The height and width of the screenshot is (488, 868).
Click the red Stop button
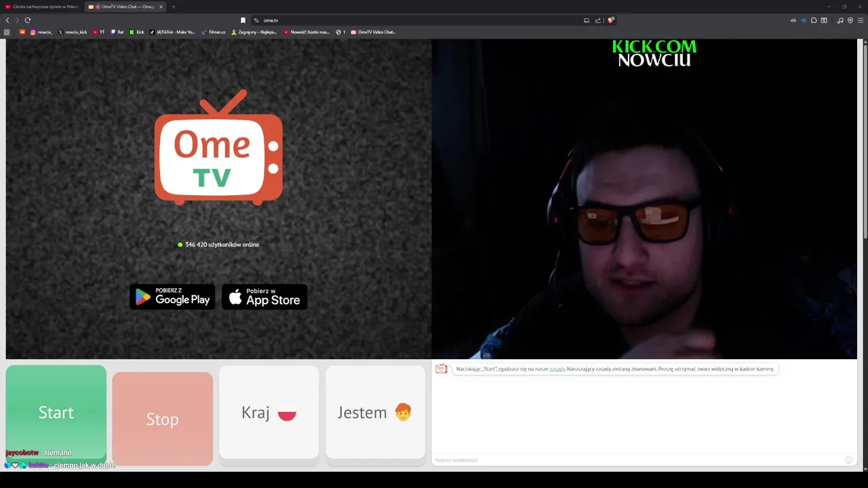coord(163,419)
